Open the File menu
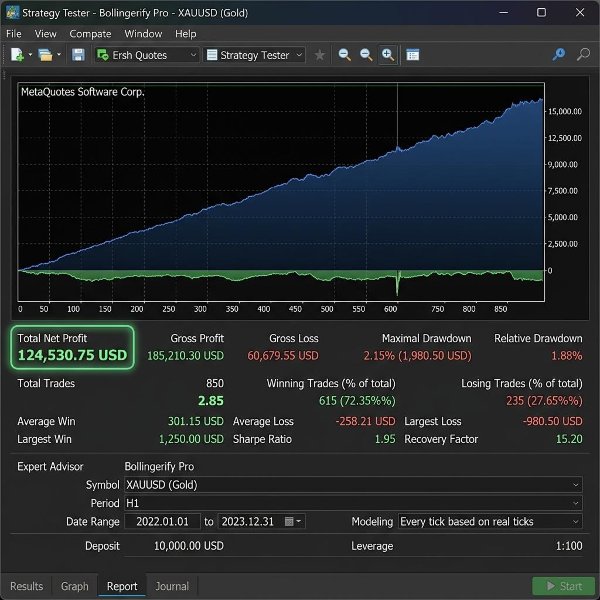Image resolution: width=600 pixels, height=600 pixels. [x=14, y=34]
